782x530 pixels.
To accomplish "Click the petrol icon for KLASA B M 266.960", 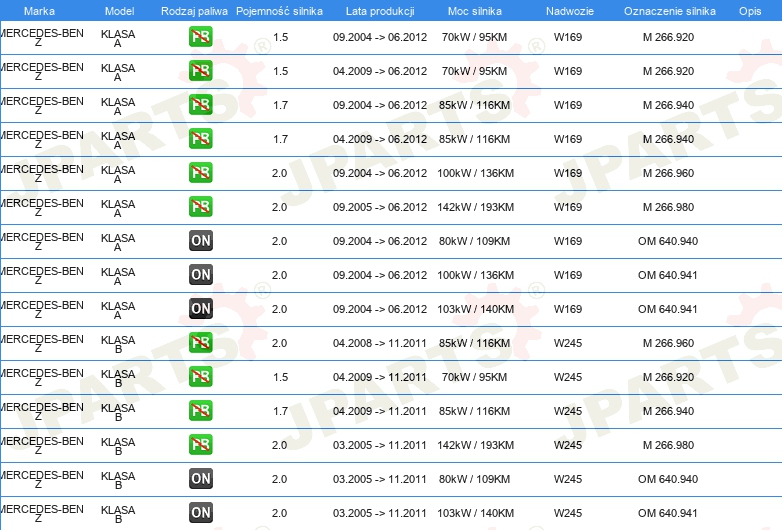I will pyautogui.click(x=200, y=343).
